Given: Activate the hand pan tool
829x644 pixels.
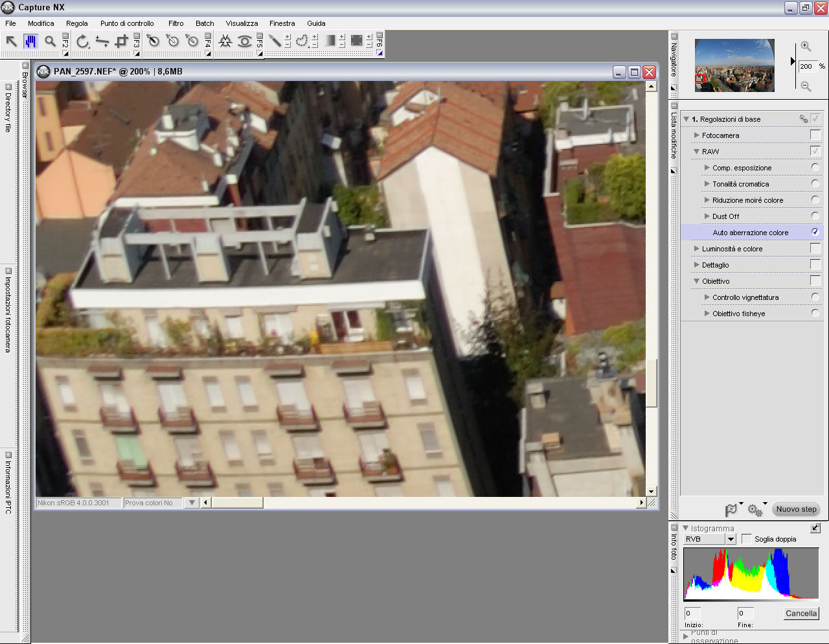Looking at the screenshot, I should click(30, 41).
